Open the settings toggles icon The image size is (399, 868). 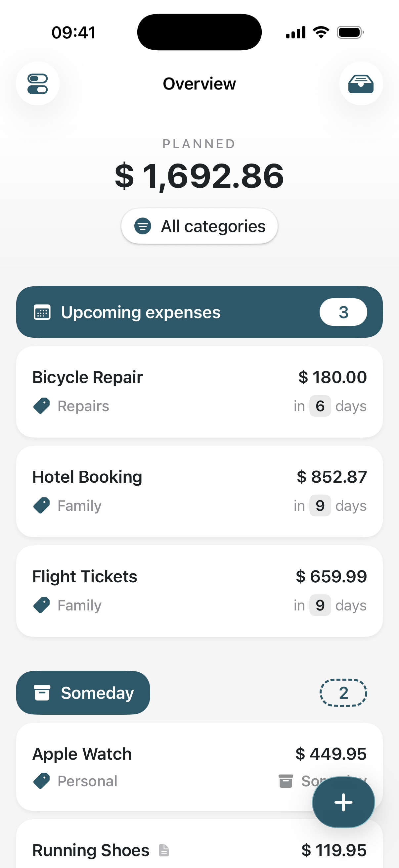tap(38, 83)
